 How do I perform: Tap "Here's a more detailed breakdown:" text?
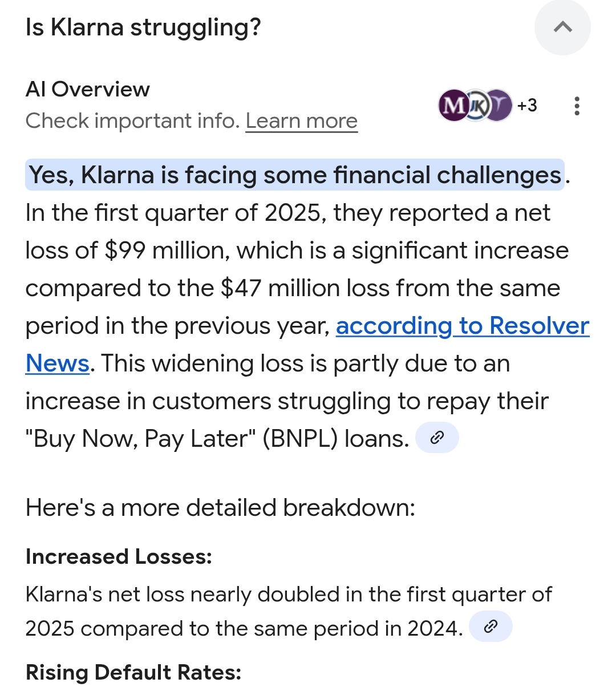pos(220,507)
